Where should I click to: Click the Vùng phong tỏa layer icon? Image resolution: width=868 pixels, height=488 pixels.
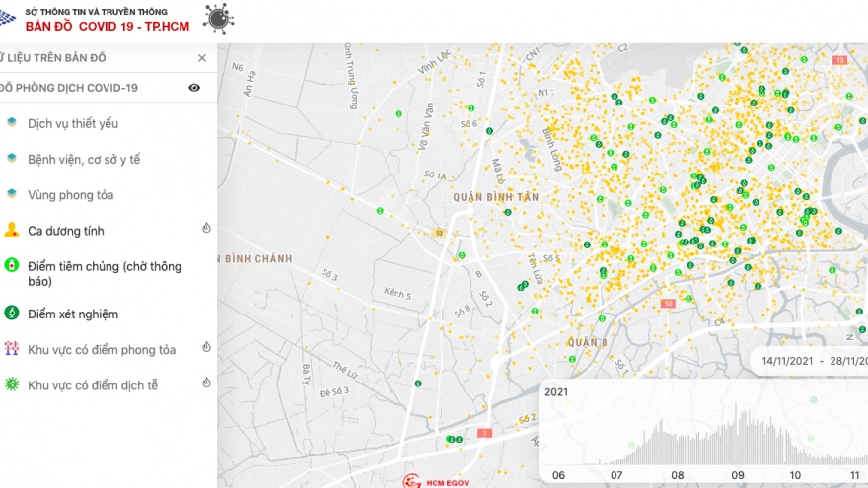11,194
